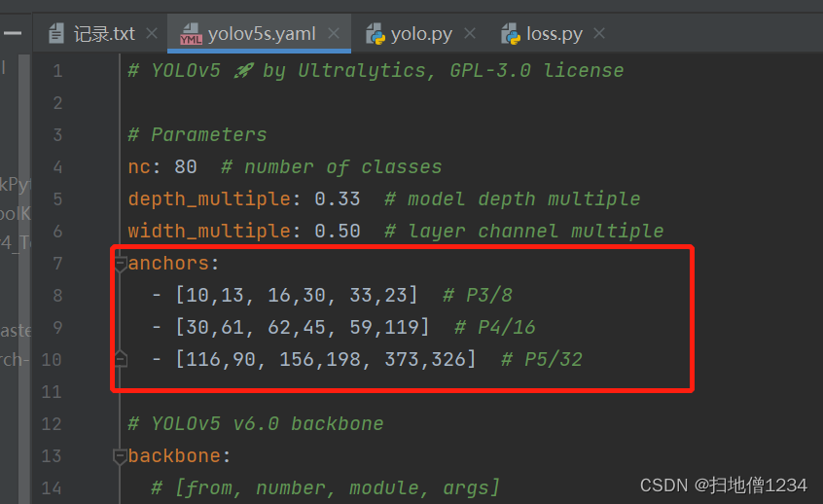Click the text file icon on 记录.txt tab
This screenshot has height=504, width=823.
[56, 34]
